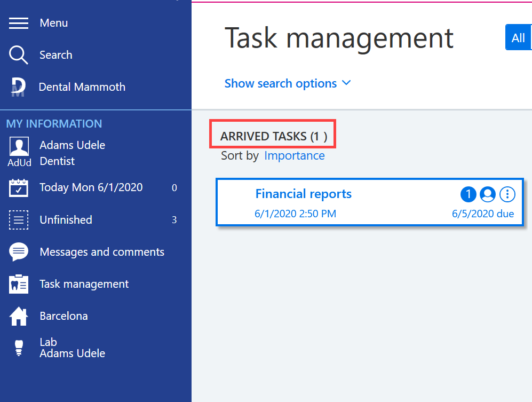This screenshot has height=402, width=532.
Task: Open the Unfinished item list
Action: coord(66,219)
